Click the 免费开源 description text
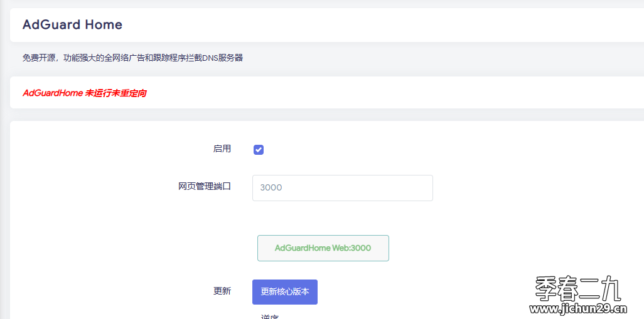Viewport: 644px width, 319px height. 132,58
